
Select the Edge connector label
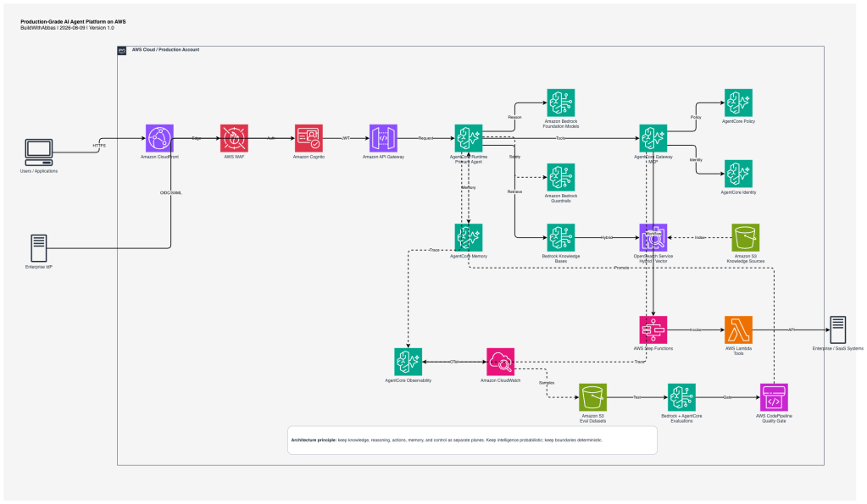pyautogui.click(x=197, y=138)
